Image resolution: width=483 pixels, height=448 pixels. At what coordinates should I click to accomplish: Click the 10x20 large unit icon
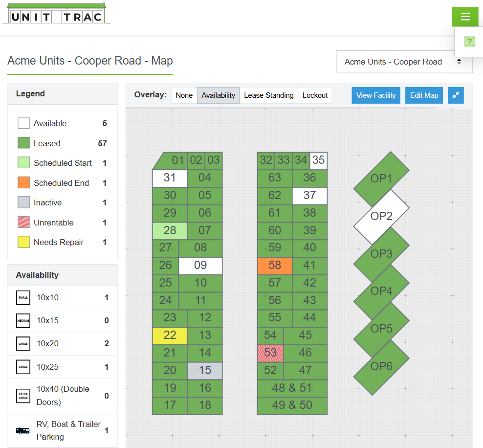click(x=23, y=344)
